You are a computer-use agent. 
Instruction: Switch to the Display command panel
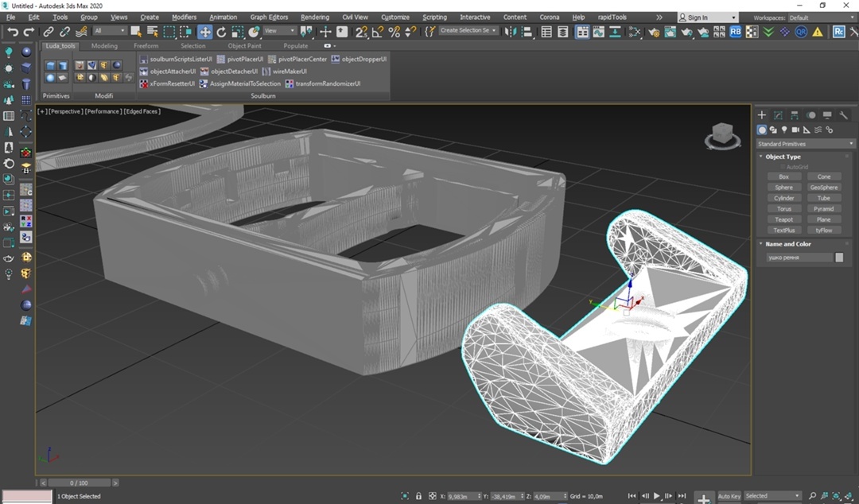pyautogui.click(x=827, y=115)
